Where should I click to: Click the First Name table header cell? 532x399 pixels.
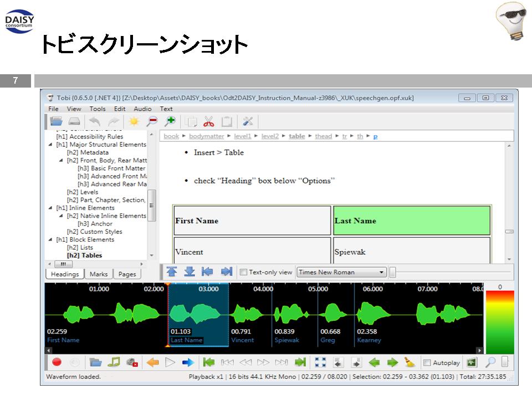(252, 221)
